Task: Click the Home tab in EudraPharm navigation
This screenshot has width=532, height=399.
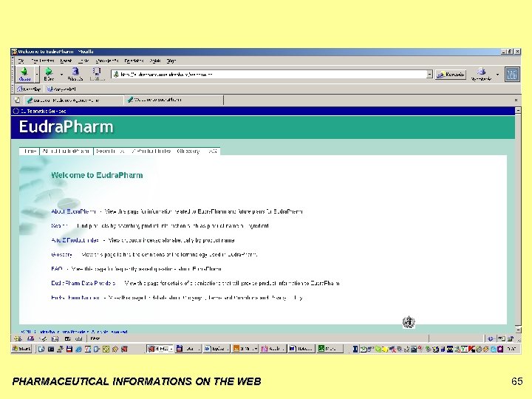Action: click(x=30, y=151)
